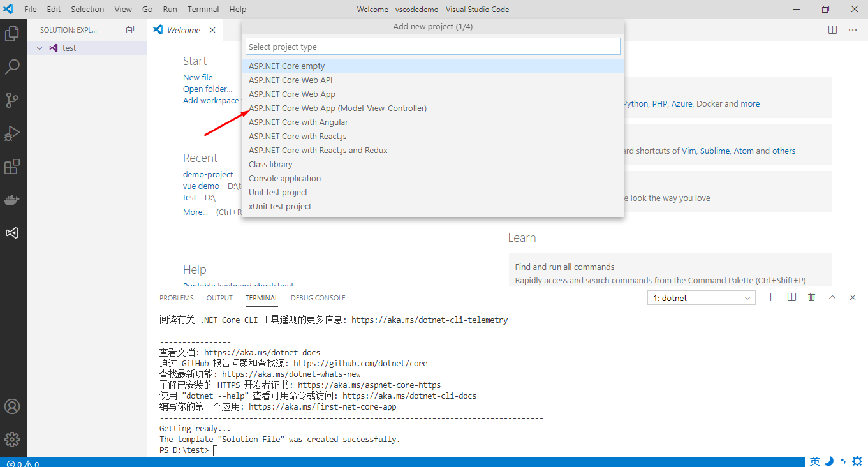
Task: Click 'Find and run all commands' card
Action: tap(670, 271)
